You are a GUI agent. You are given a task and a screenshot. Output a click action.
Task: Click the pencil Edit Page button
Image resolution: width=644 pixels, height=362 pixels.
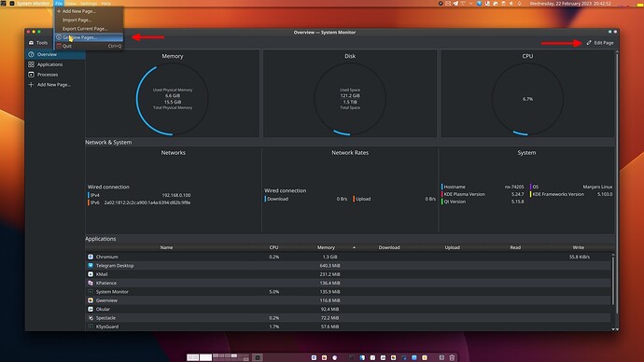600,43
